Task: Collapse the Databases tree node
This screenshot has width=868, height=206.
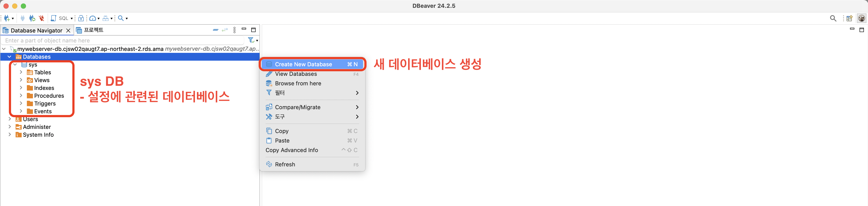Action: coord(10,57)
